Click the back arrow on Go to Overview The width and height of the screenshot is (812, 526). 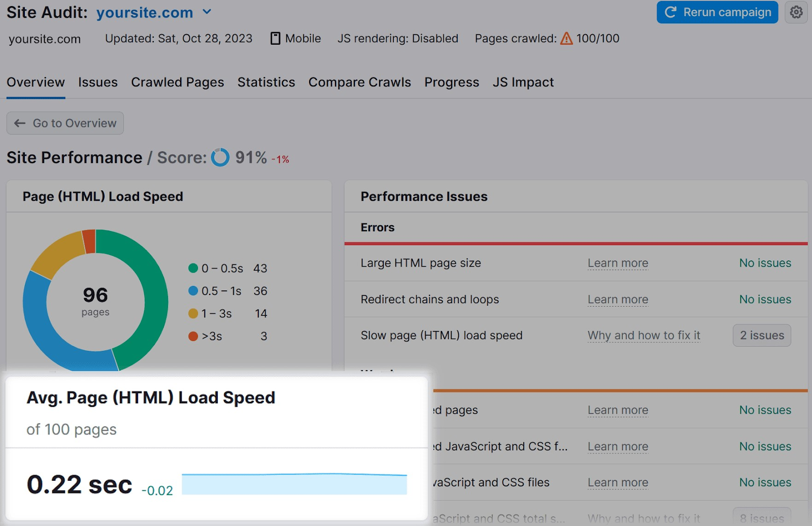pyautogui.click(x=19, y=123)
